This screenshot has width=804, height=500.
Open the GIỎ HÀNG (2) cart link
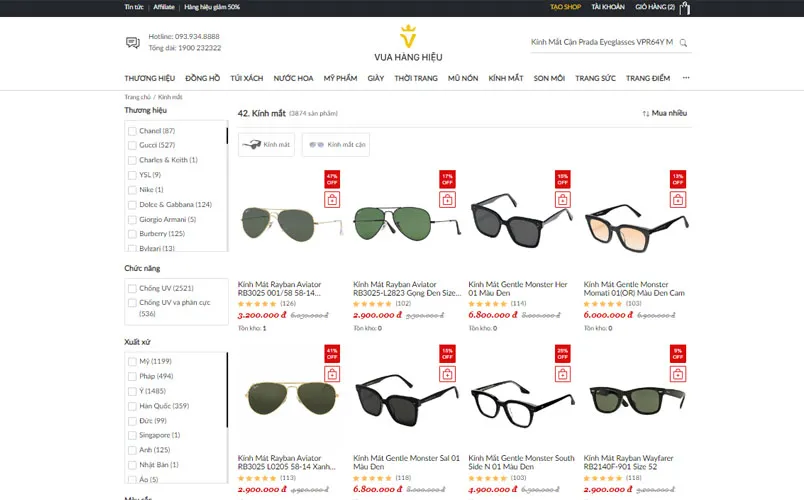coord(655,7)
